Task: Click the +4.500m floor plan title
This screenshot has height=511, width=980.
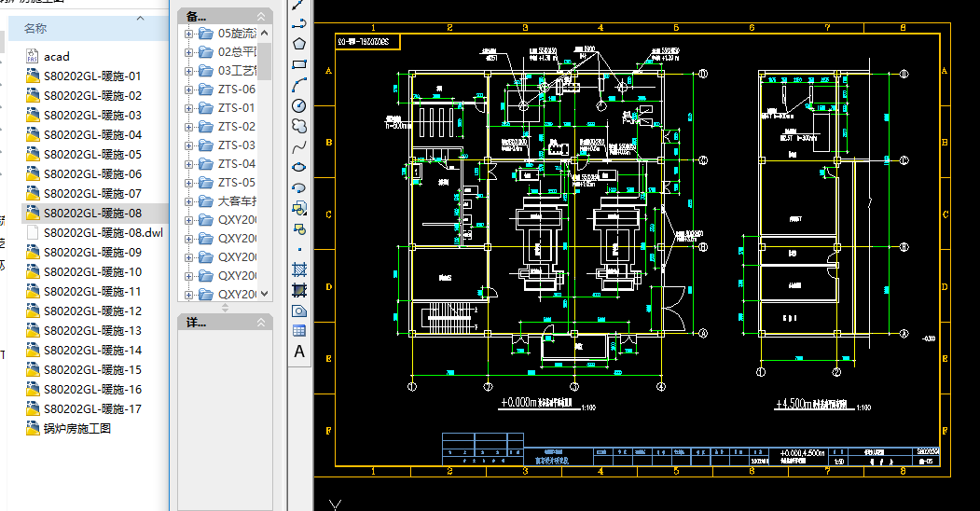Action: coord(810,404)
